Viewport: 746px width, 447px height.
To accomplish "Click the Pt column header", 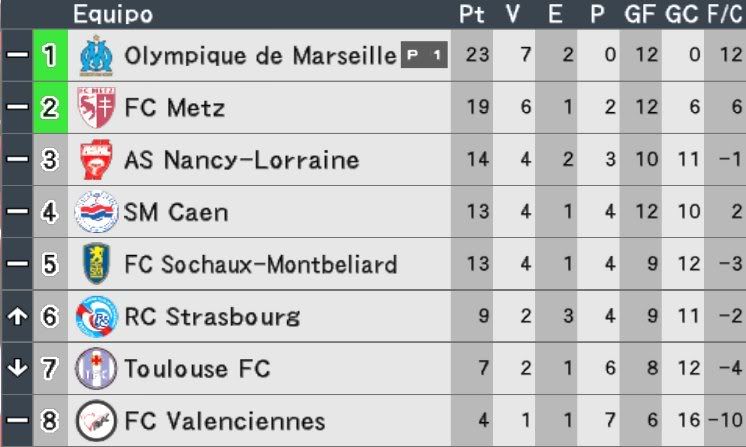I will [x=471, y=14].
